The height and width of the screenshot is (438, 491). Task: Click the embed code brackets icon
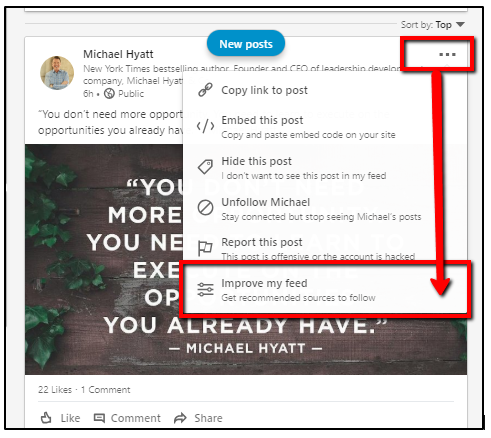point(205,126)
